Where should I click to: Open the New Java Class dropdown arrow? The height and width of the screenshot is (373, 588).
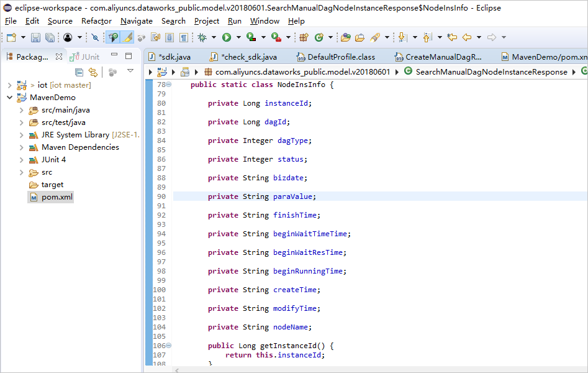330,37
